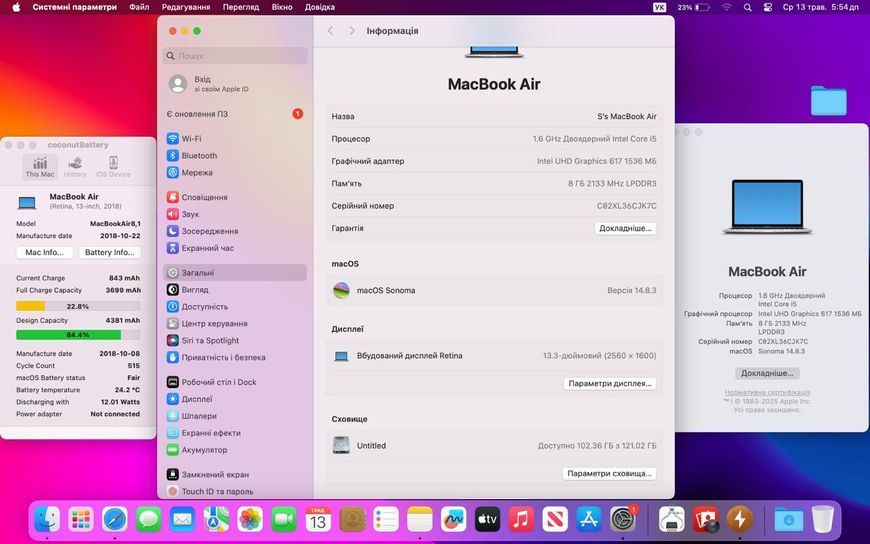Screen dimensions: 870x544
Task: Go forward with toolbar forward arrow
Action: click(352, 31)
